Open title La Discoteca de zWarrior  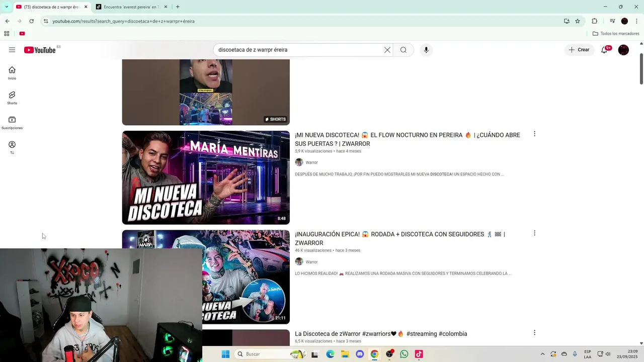tap(381, 334)
